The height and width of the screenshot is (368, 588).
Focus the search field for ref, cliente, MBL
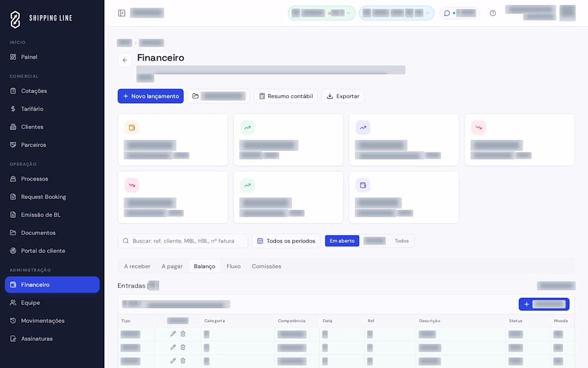pos(183,241)
